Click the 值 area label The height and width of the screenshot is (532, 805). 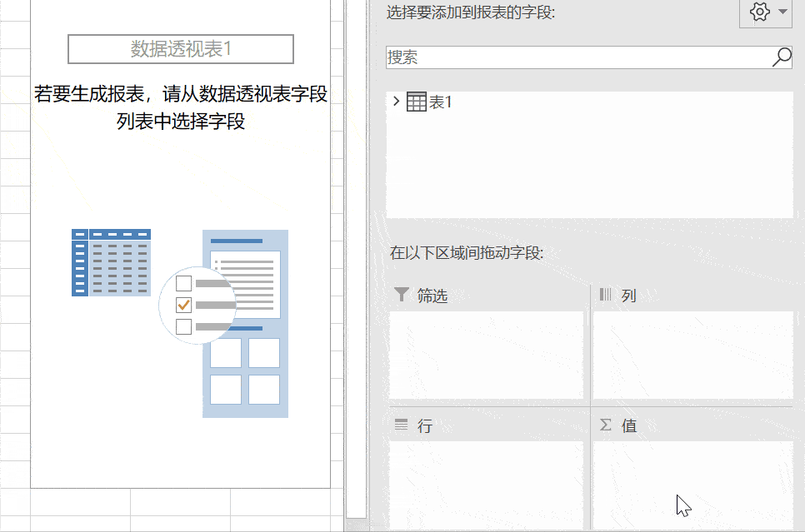coord(629,425)
